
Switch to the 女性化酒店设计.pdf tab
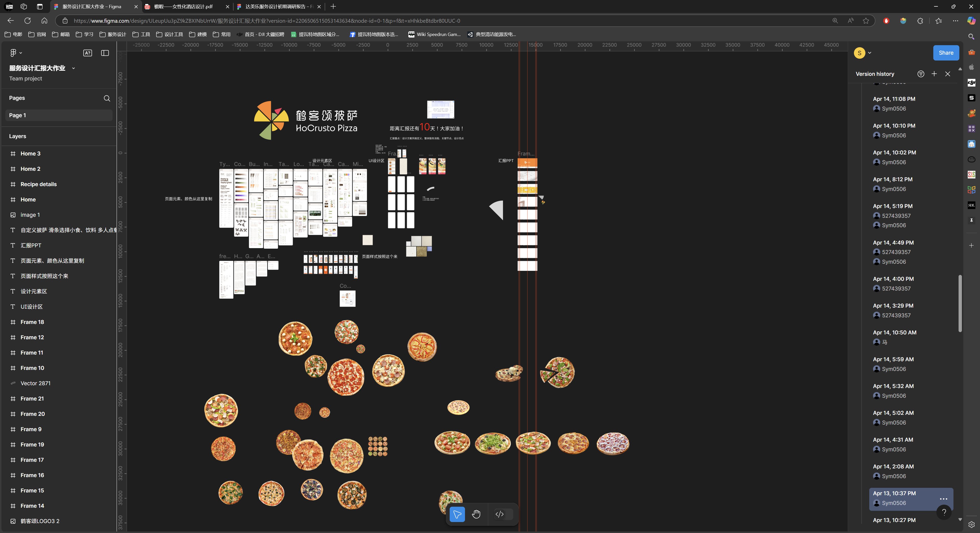tap(183, 6)
